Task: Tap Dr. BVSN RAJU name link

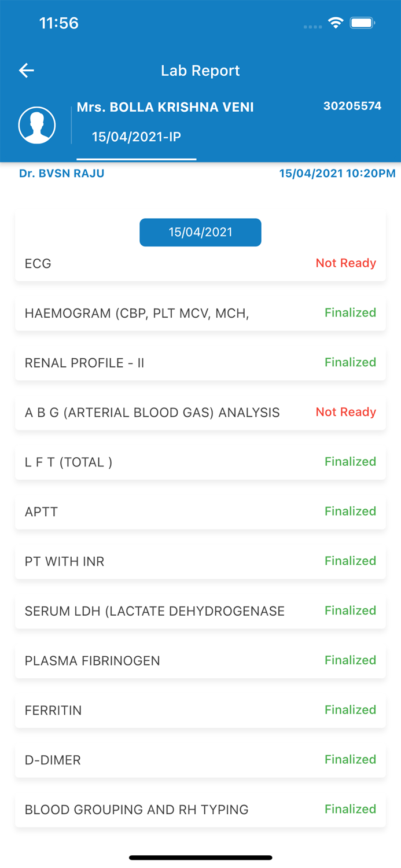Action: coord(61,173)
